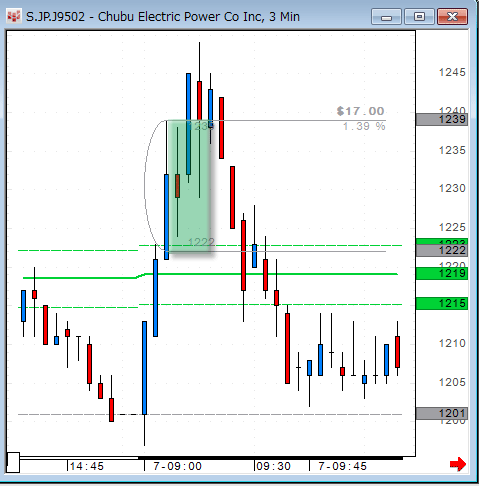The width and height of the screenshot is (479, 486).
Task: Click the 1235 price axis label
Action: pos(452,150)
